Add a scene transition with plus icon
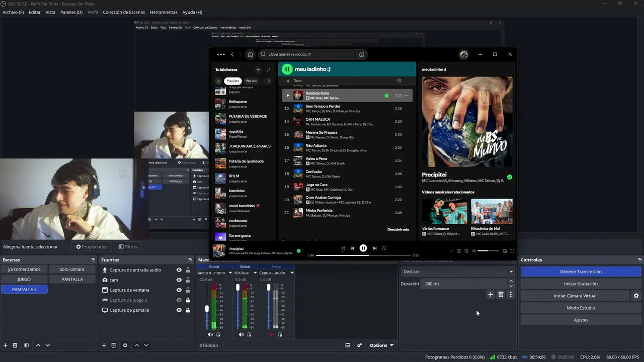Image resolution: width=644 pixels, height=362 pixels. click(x=491, y=295)
